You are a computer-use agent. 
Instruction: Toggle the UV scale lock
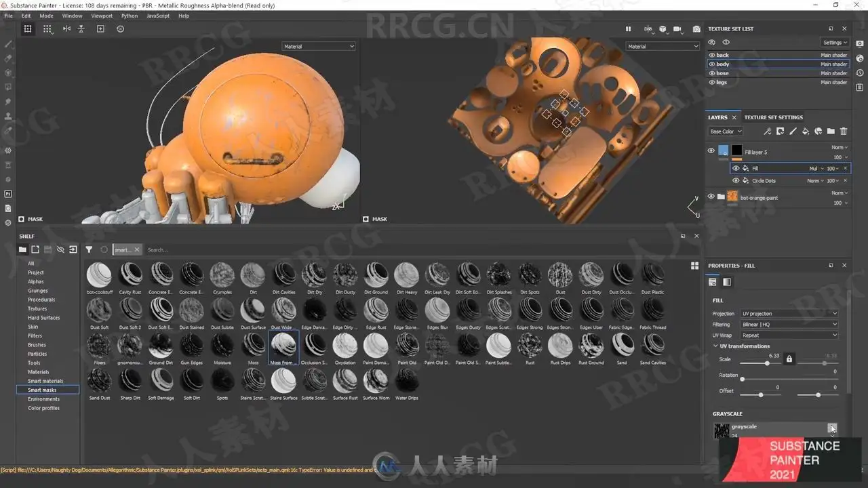(789, 359)
